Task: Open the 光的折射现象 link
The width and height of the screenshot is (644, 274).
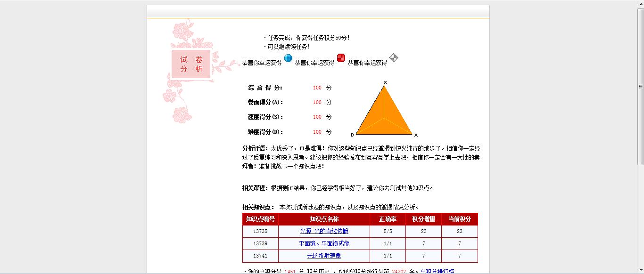Action: (324, 256)
